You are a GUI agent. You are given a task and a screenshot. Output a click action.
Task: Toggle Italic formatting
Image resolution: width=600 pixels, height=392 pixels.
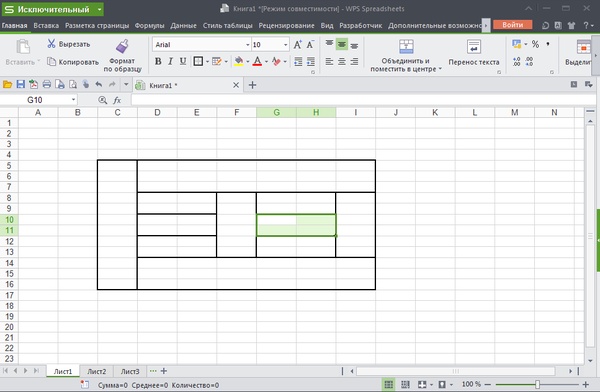170,61
